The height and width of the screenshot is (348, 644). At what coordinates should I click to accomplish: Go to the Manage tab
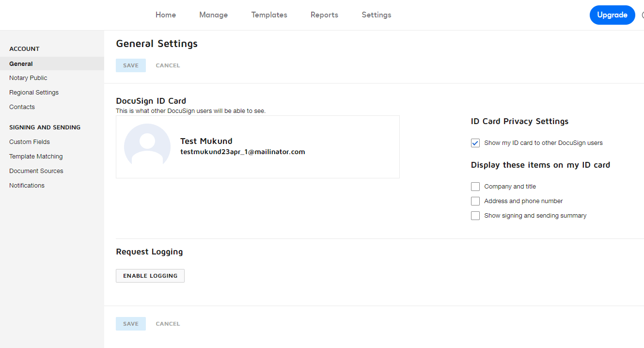pyautogui.click(x=213, y=15)
